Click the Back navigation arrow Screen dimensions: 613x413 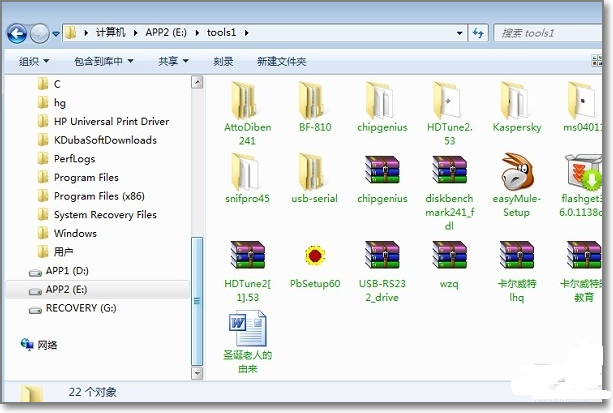click(17, 33)
